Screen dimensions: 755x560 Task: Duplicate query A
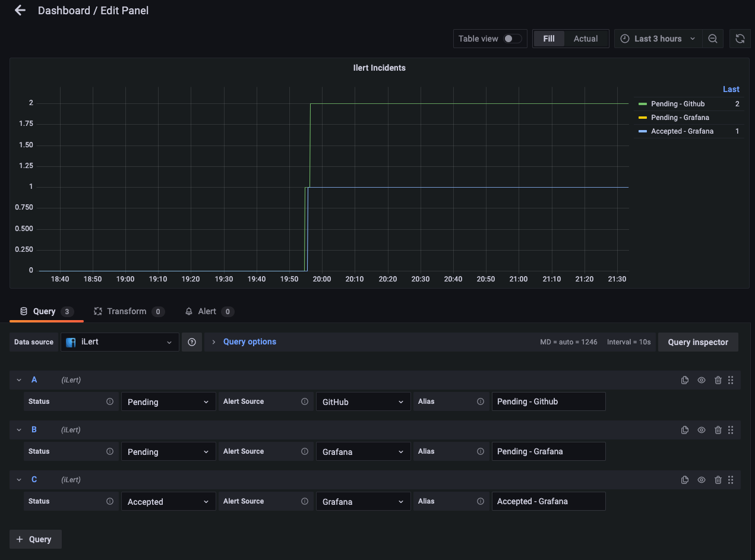pos(685,380)
